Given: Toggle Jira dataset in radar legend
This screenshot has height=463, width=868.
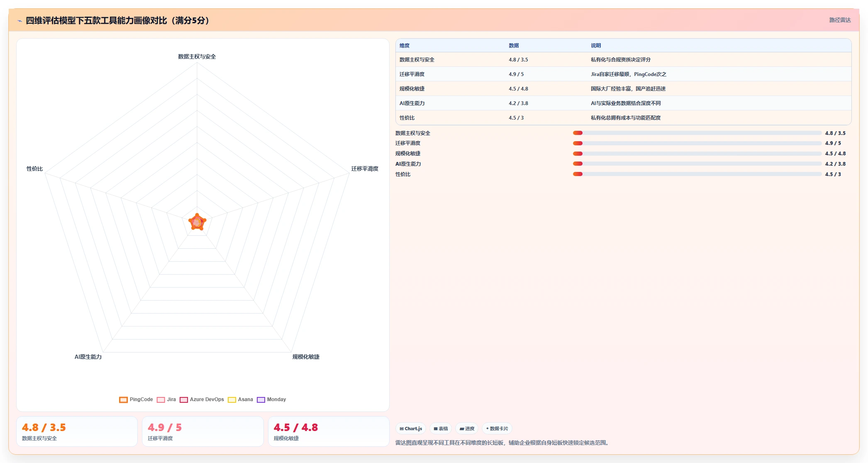Looking at the screenshot, I should (166, 399).
